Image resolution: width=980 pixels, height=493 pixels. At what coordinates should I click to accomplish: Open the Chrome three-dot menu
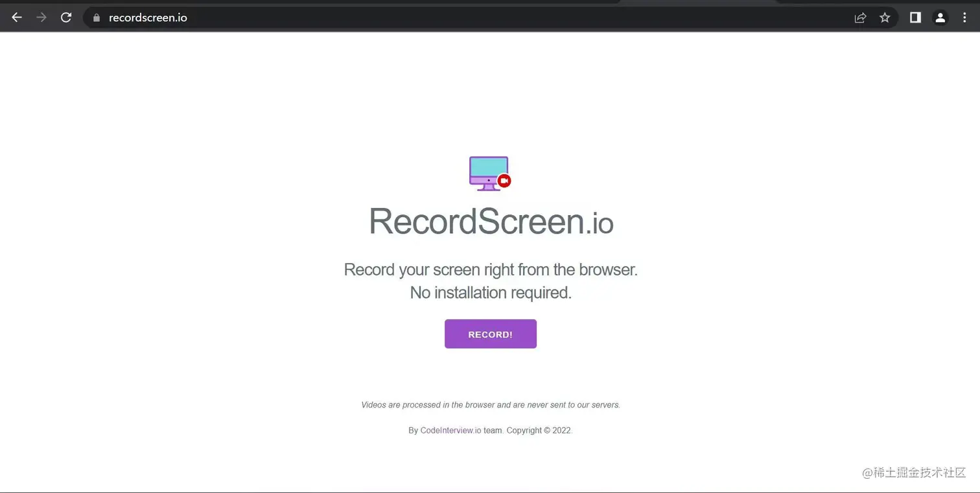pos(964,17)
